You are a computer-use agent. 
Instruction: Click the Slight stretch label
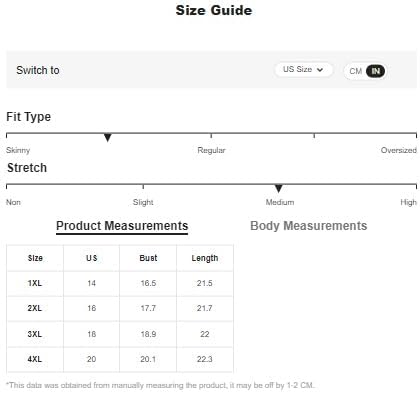(x=143, y=202)
